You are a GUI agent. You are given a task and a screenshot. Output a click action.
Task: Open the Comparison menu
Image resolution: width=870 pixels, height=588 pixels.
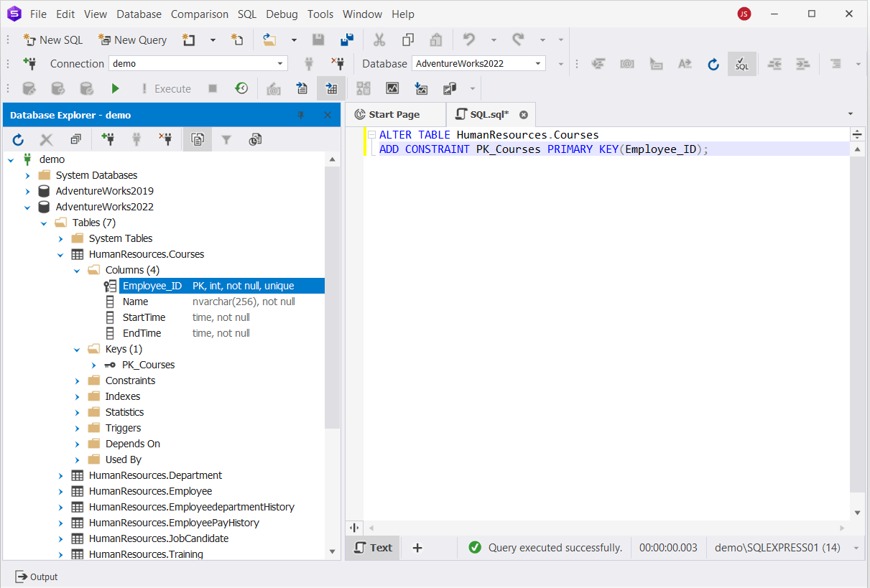pos(200,14)
